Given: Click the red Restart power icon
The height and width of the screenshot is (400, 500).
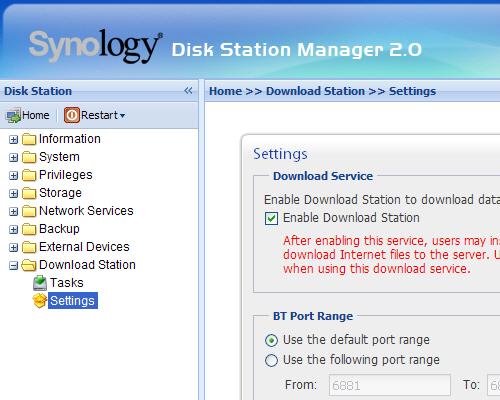Looking at the screenshot, I should pos(72,115).
